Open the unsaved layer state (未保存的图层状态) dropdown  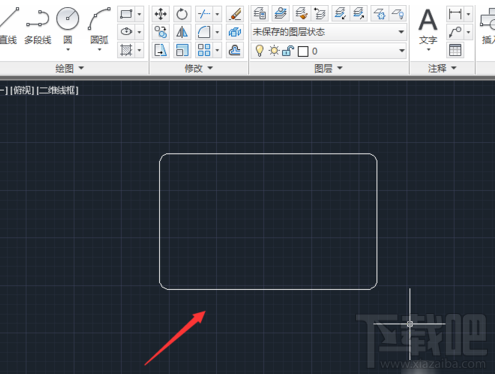(x=329, y=32)
